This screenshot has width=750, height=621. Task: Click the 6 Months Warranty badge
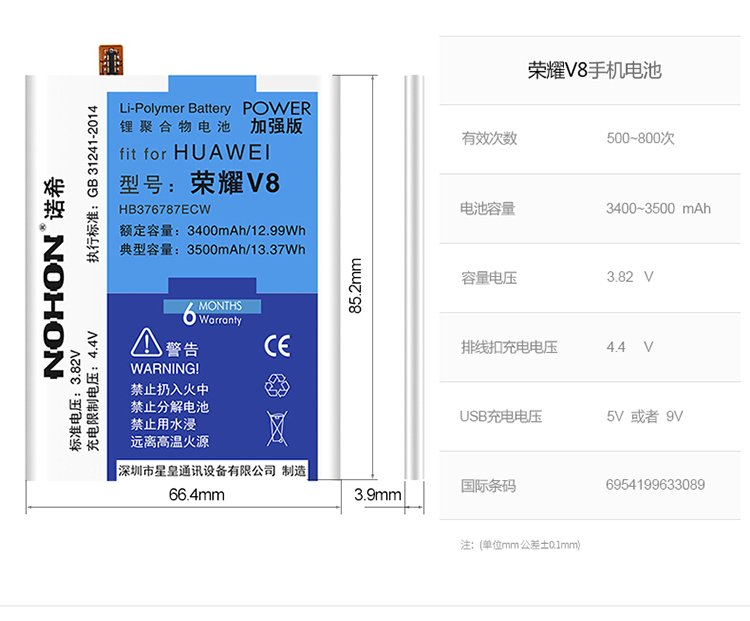[x=212, y=313]
